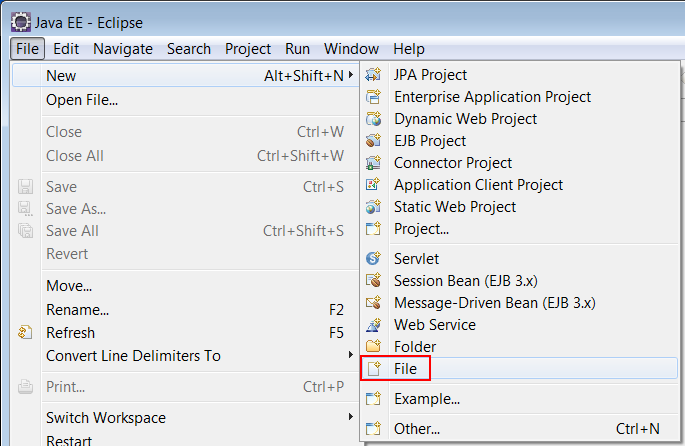Click the Servlet icon in submenu
This screenshot has height=446, width=685.
pos(374,259)
